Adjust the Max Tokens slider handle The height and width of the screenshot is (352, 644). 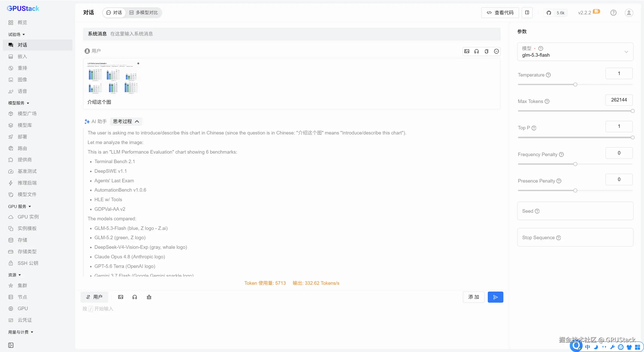tap(633, 111)
